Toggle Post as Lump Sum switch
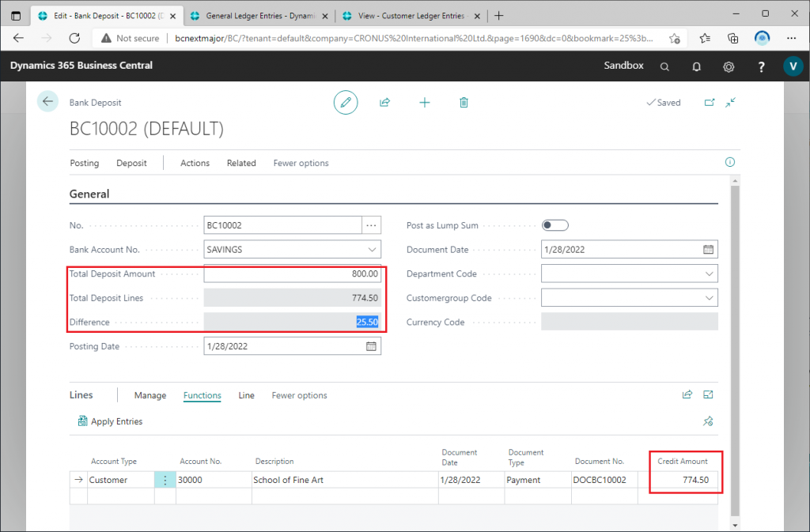This screenshot has height=532, width=810. (555, 225)
